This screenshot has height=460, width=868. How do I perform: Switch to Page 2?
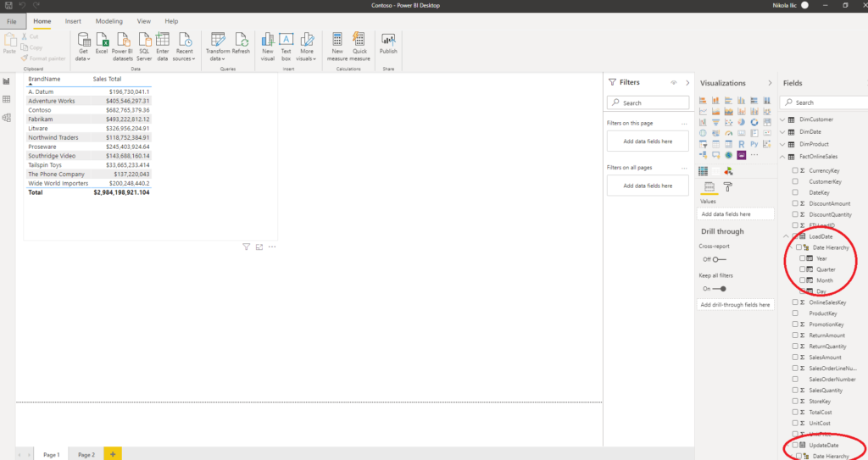(x=86, y=454)
